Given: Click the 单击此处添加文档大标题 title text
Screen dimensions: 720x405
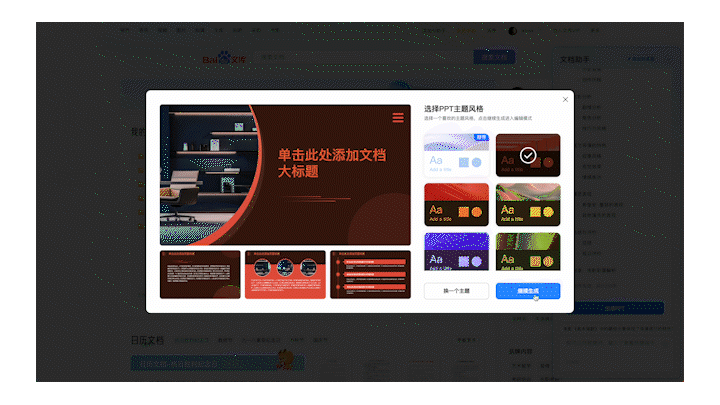Looking at the screenshot, I should pos(332,163).
